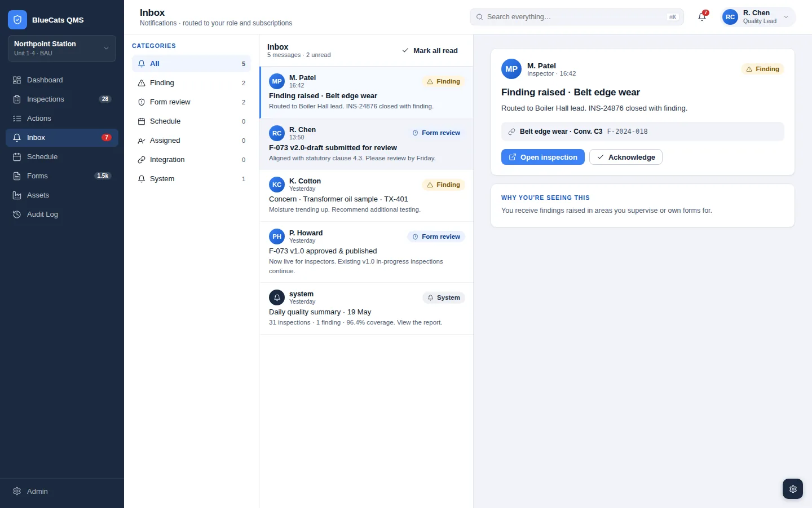Click the Open inspection button
Screen dimensions: 812x508
tap(543, 157)
